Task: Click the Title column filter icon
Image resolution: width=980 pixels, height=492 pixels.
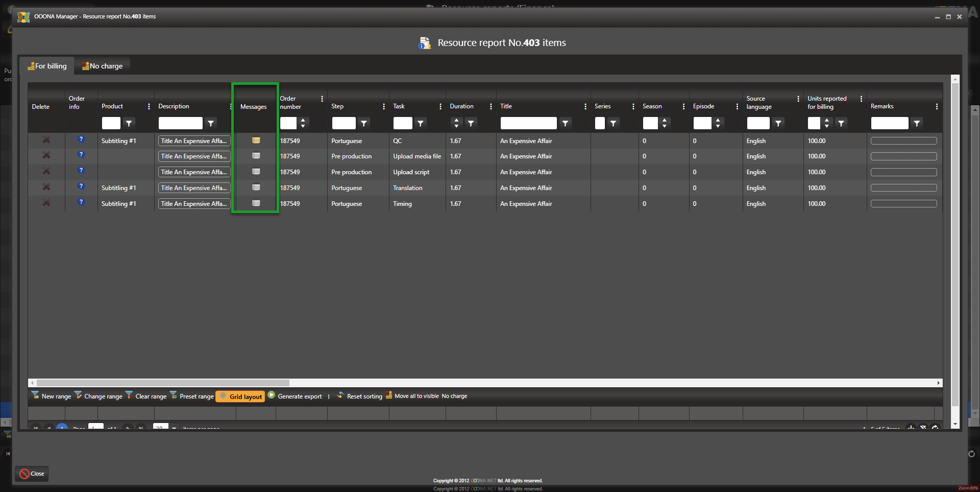Action: [565, 123]
